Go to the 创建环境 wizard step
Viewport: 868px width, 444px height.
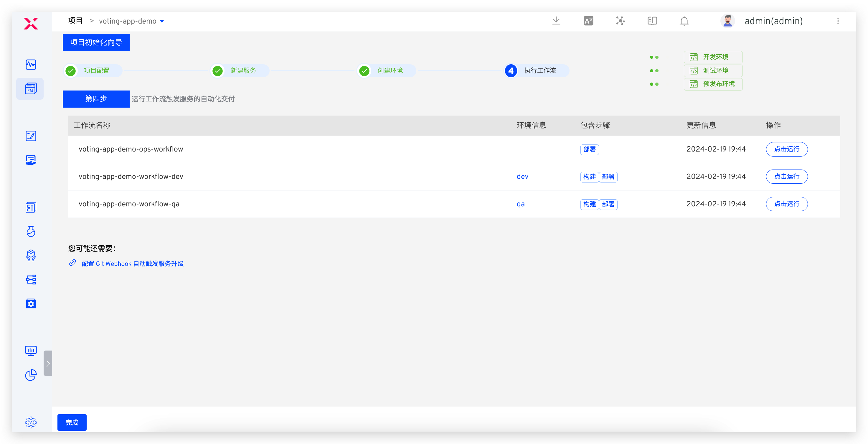pyautogui.click(x=390, y=70)
